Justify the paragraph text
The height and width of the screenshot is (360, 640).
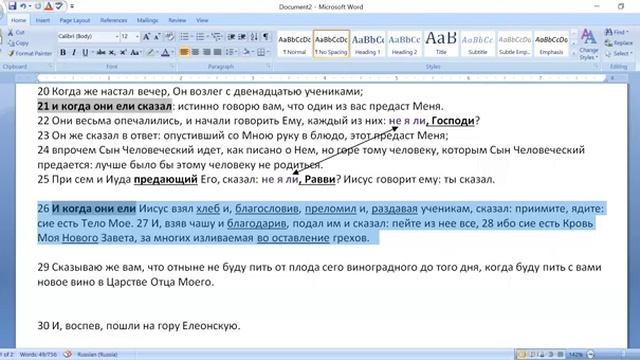(218, 52)
